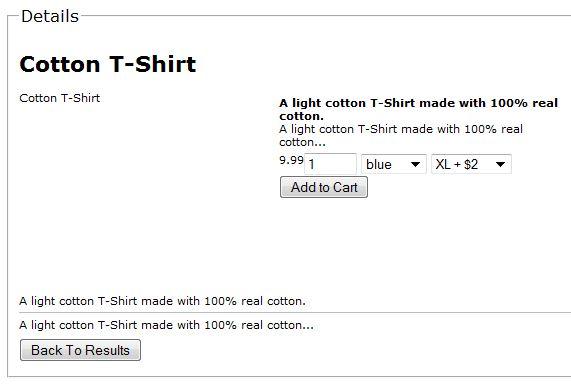Click the Add to Cart button

click(x=324, y=187)
